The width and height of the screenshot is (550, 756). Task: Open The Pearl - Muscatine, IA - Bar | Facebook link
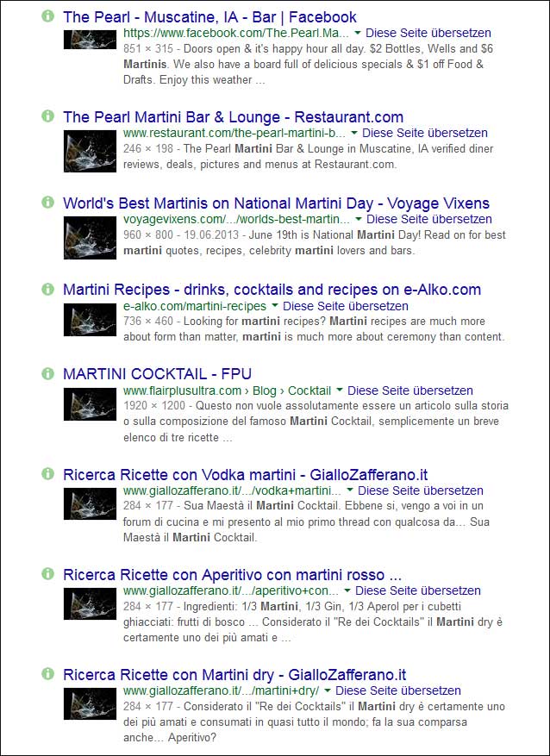(209, 17)
